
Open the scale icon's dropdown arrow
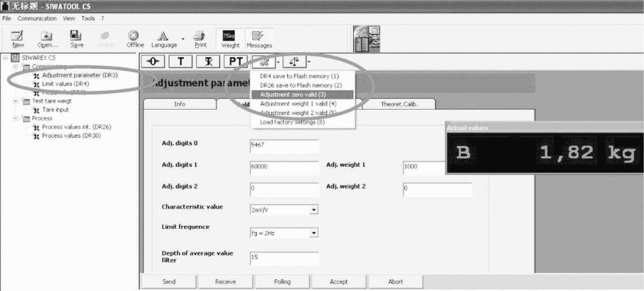[x=308, y=62]
